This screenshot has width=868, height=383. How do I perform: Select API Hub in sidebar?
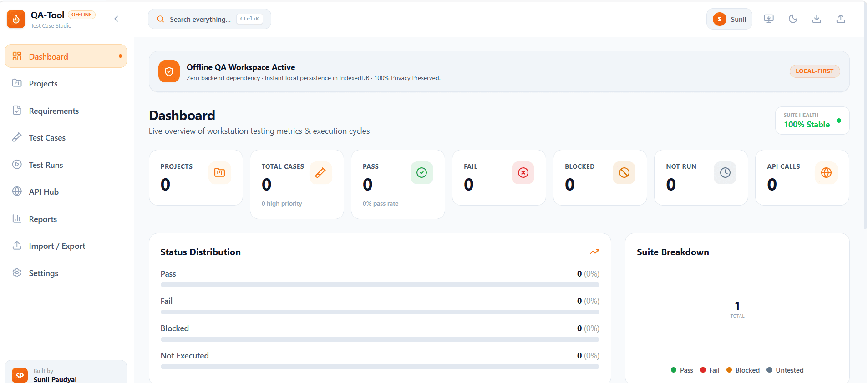click(x=66, y=191)
